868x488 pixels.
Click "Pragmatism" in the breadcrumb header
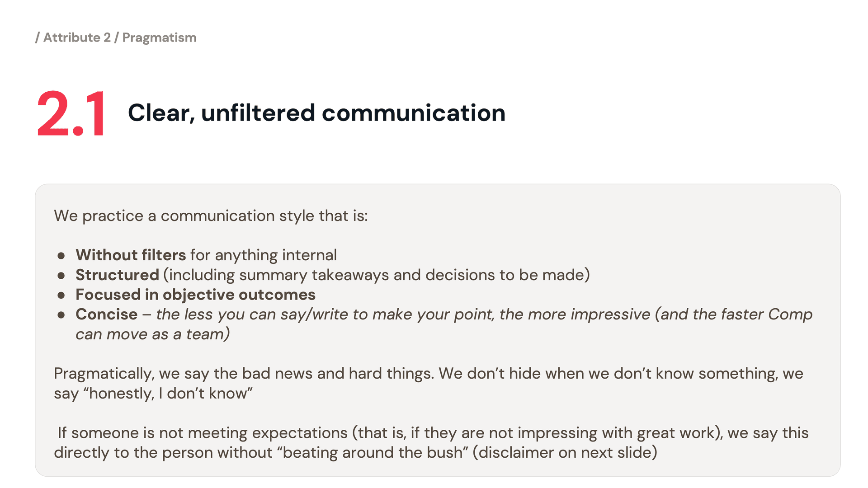tap(159, 38)
